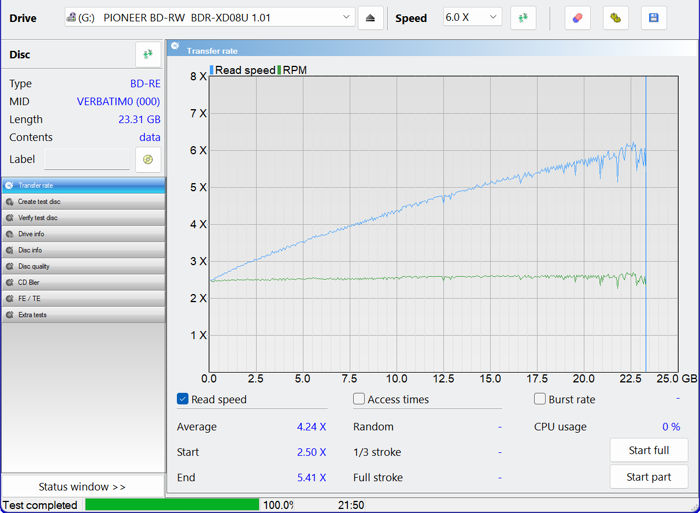Enable the Access times checkbox
This screenshot has width=700, height=513.
point(359,399)
